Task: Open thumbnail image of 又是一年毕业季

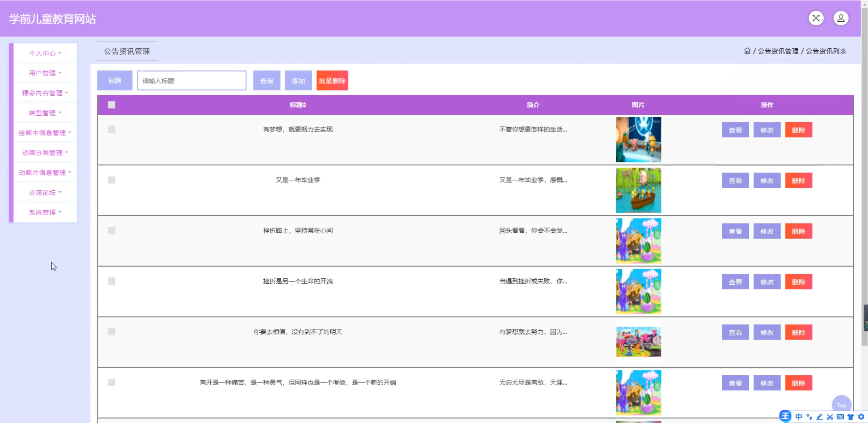Action: tap(638, 190)
